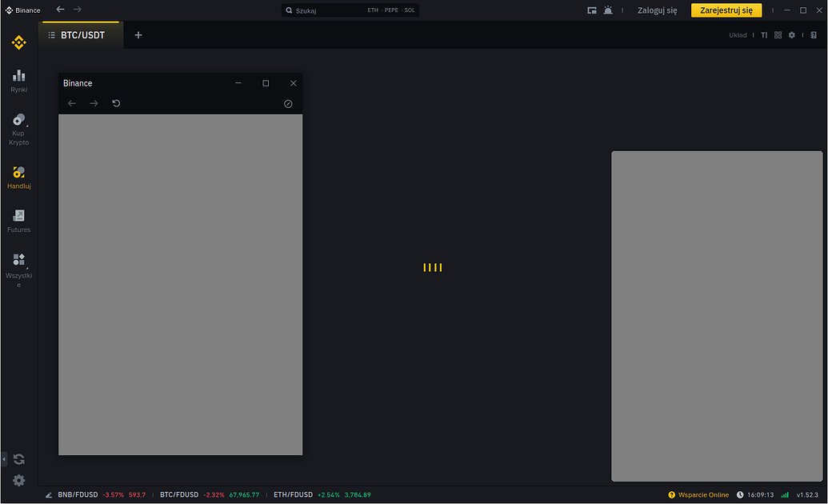
Task: Reload the Binance popup window
Action: (116, 103)
